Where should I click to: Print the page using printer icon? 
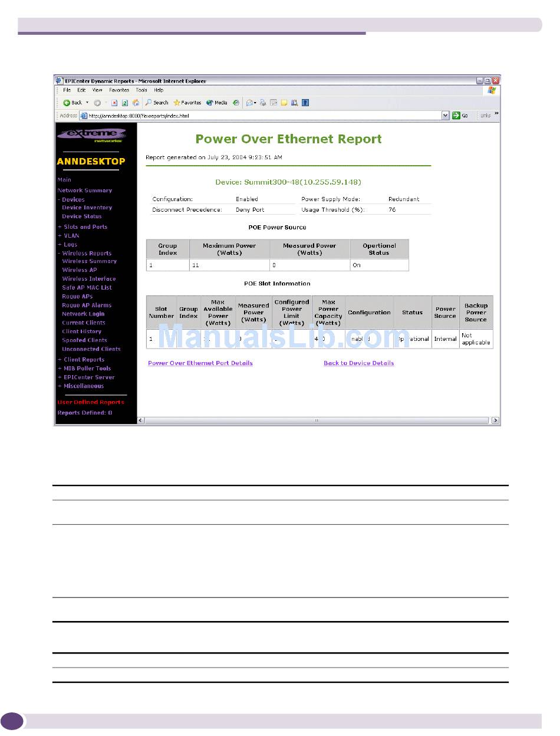pyautogui.click(x=263, y=103)
